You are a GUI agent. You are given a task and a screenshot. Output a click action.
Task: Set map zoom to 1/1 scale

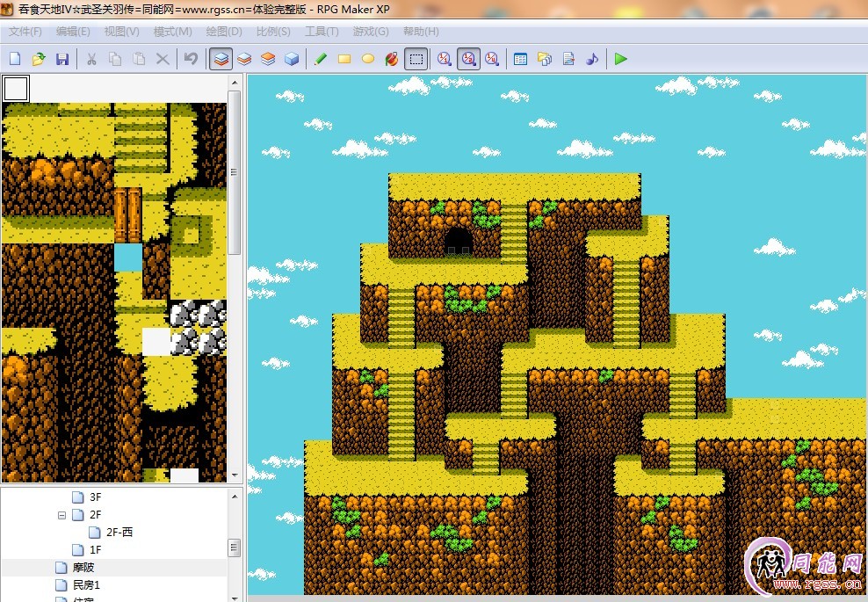coord(445,59)
